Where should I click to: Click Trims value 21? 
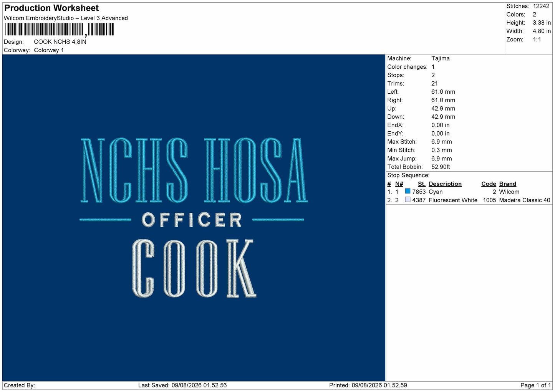434,83
